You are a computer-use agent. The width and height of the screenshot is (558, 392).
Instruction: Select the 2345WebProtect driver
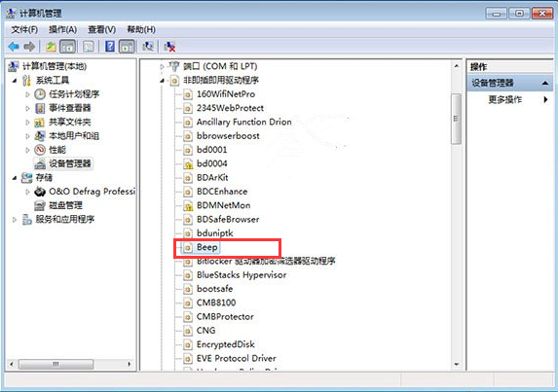230,108
